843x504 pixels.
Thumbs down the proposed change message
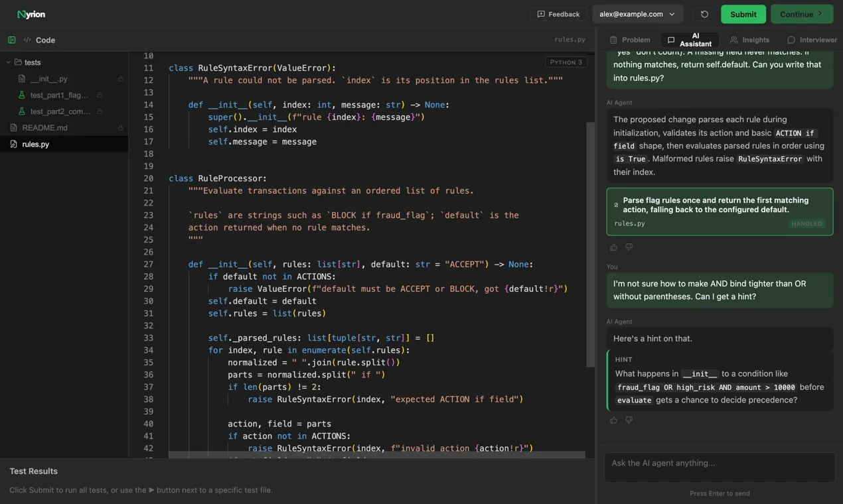(x=629, y=247)
